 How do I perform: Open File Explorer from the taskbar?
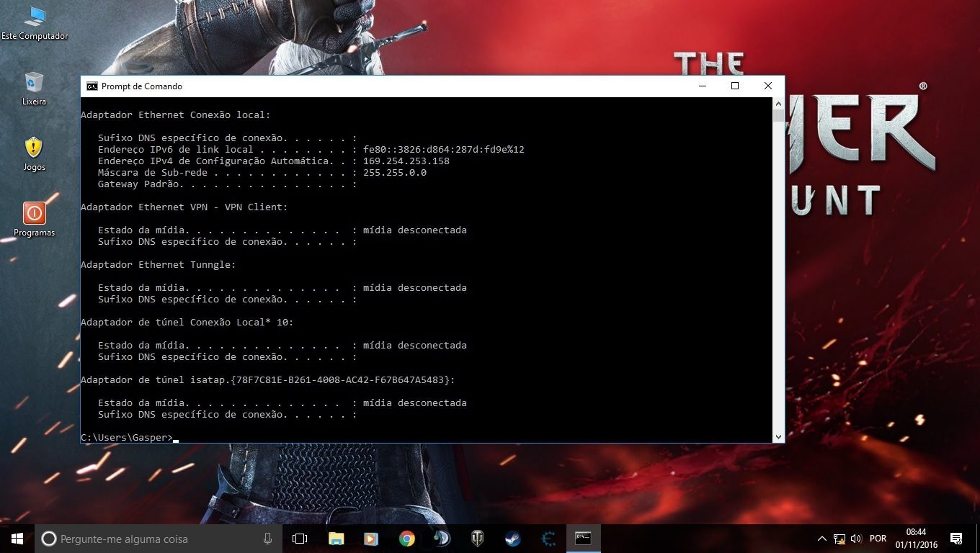click(336, 539)
